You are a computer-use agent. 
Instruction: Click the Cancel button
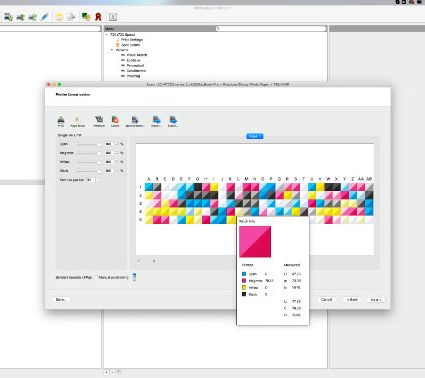click(326, 299)
